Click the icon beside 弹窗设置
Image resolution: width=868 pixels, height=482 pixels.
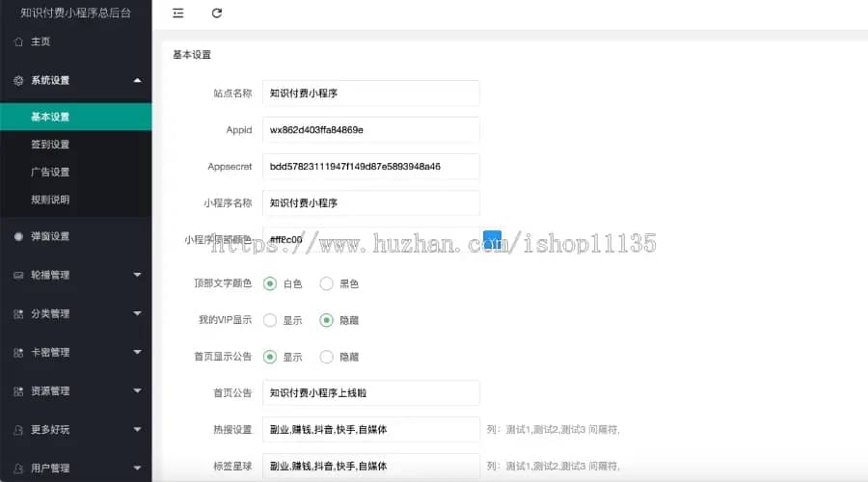(x=18, y=236)
